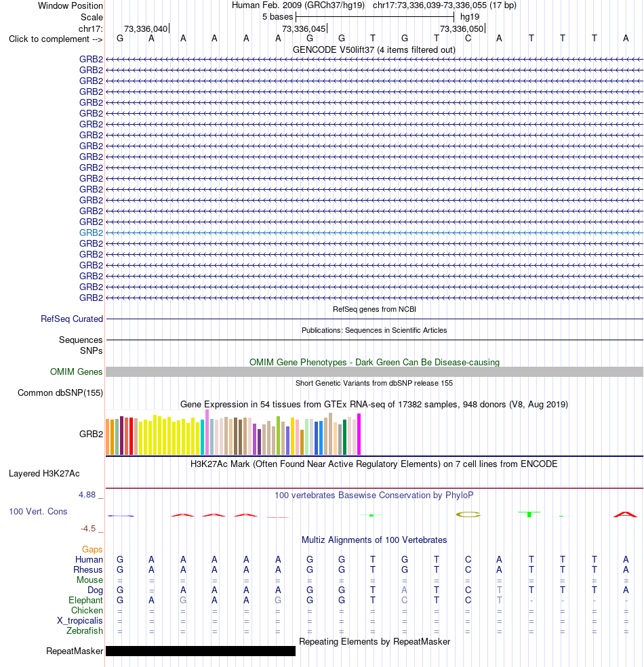644x667 pixels.
Task: Open the Short Genetic Variants dbSNP 155 title
Action: tap(374, 383)
